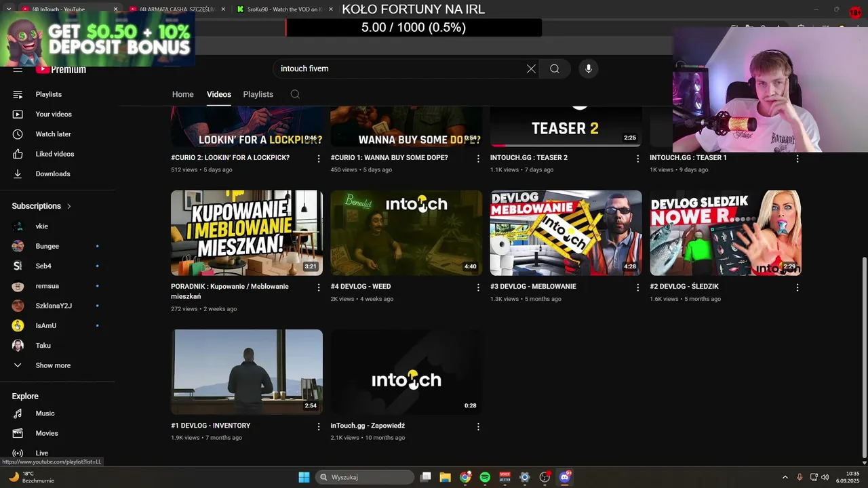Open the title PORADNIK : Kupowanie / Meblowanie mieszkań
Viewport: 868px width, 488px height.
coord(230,291)
